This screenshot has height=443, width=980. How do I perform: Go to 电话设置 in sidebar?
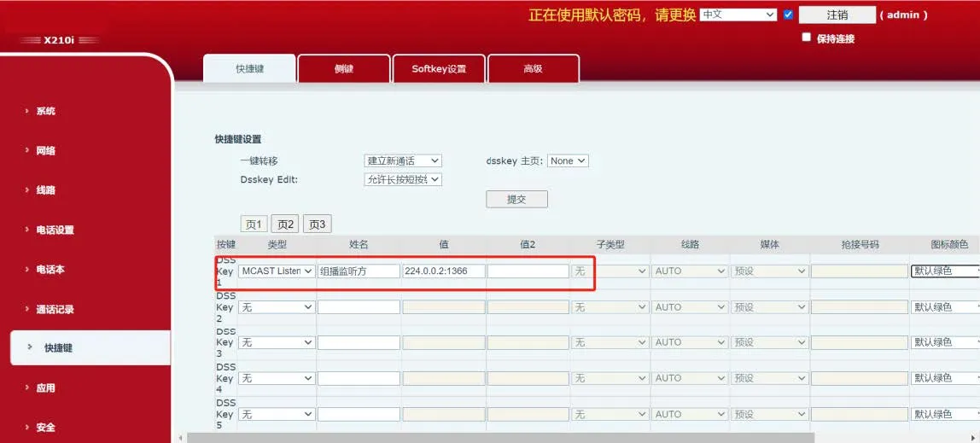coord(55,230)
